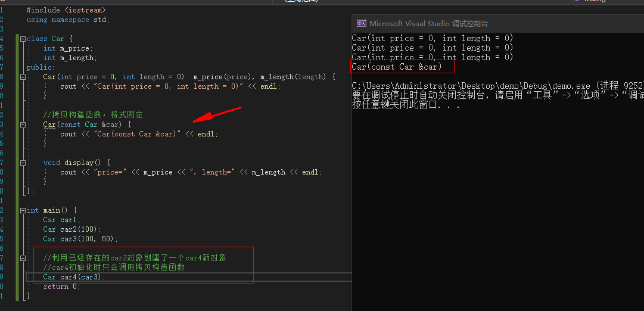Collapse the void display() function
Viewport: 644px width, 311px height.
(23, 163)
